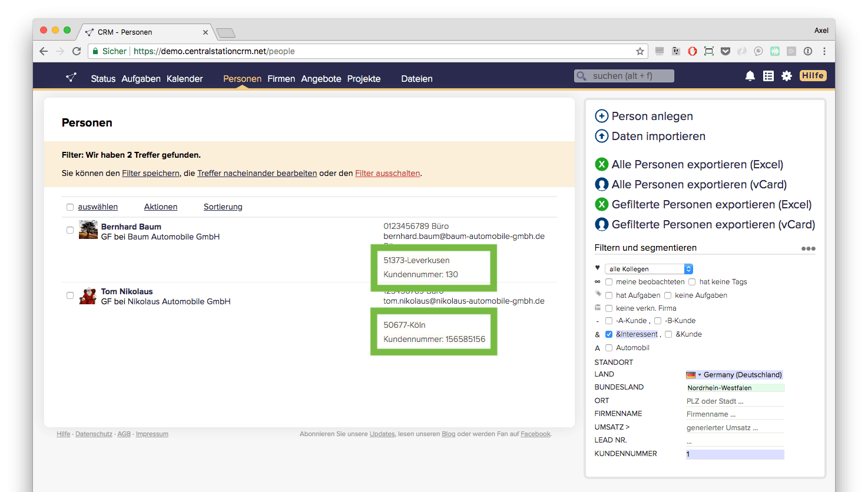Open the alle Kollegen dropdown
The height and width of the screenshot is (492, 868).
pos(648,269)
